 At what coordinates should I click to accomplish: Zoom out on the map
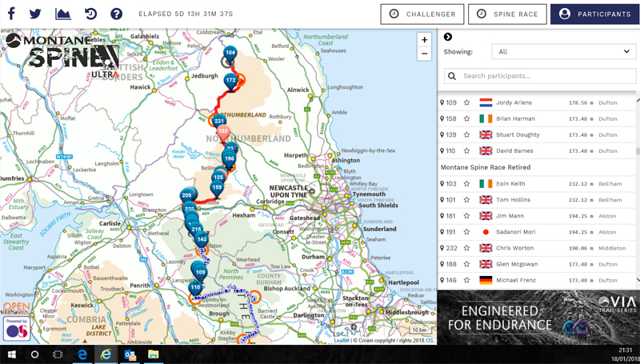tap(425, 54)
